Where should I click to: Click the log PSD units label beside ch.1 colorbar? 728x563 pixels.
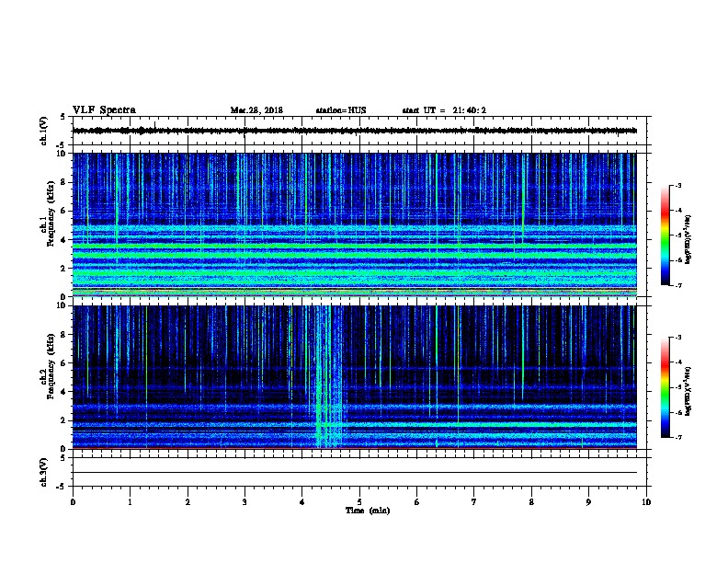[x=688, y=239]
